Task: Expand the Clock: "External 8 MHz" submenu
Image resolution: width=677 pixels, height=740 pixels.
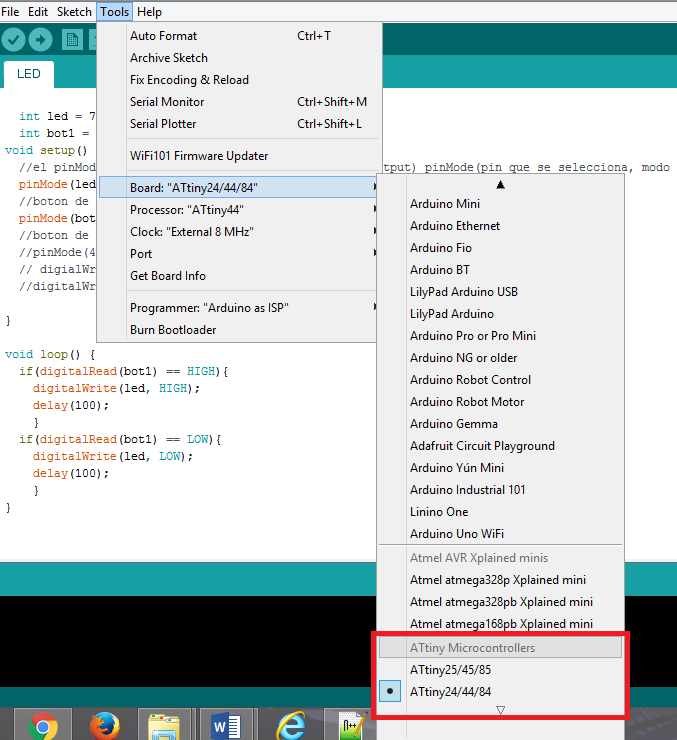Action: coord(238,232)
